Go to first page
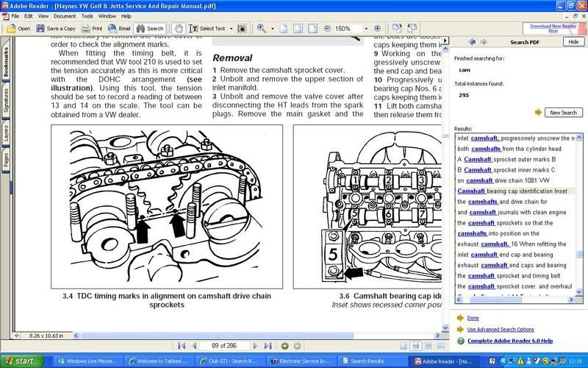This screenshot has width=588, height=368. [182, 346]
